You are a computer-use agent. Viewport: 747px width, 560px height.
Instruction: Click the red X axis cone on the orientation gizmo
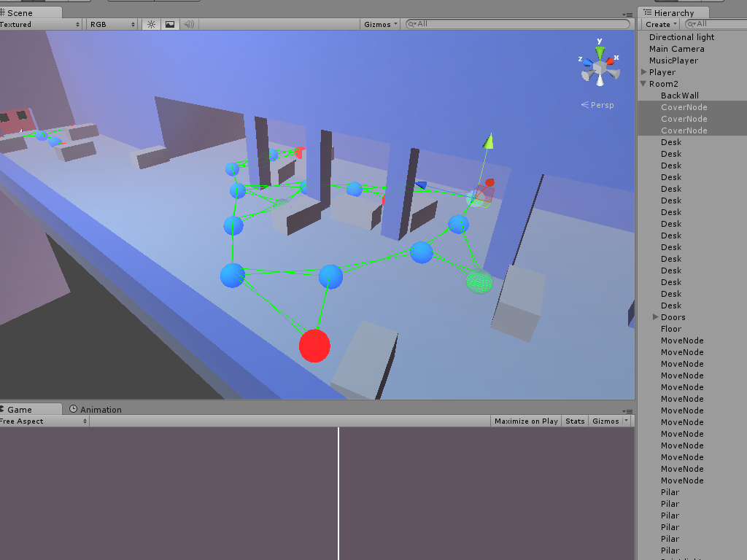click(611, 61)
